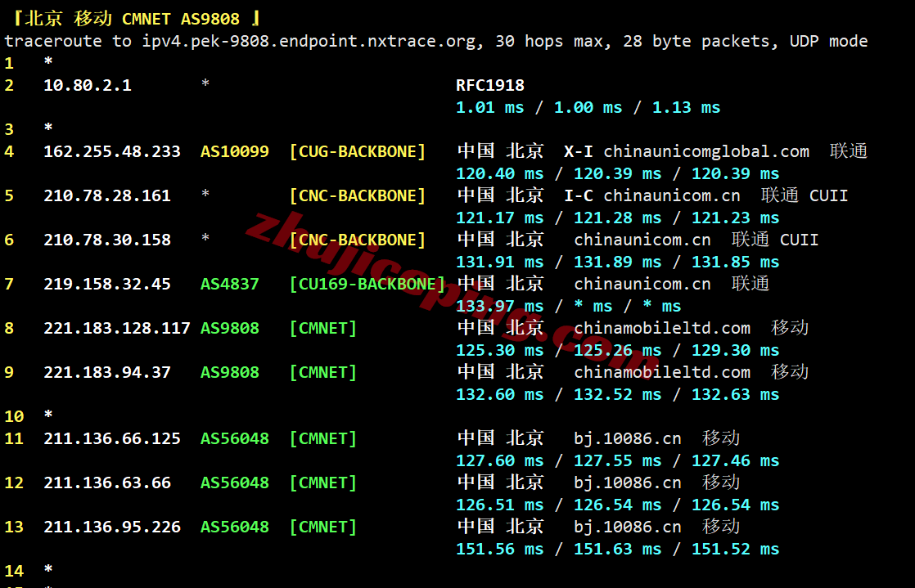
Task: Select latency value 127.60 ms
Action: (499, 461)
